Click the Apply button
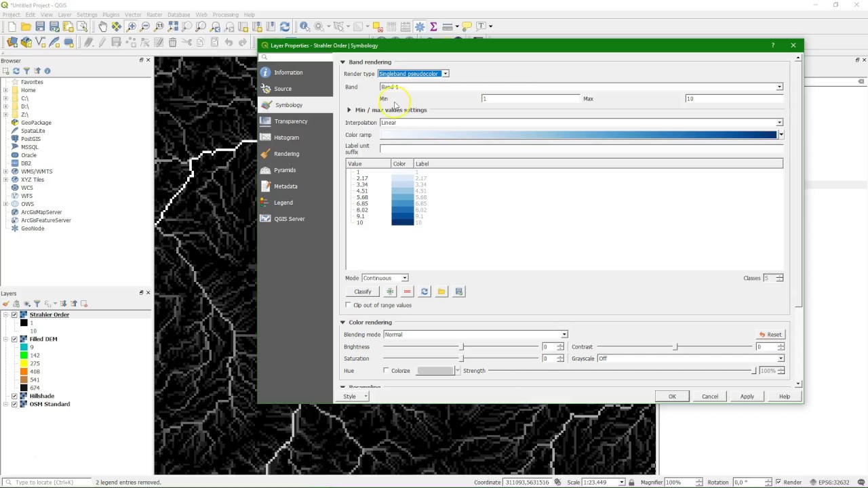Image resolution: width=868 pixels, height=488 pixels. click(747, 396)
